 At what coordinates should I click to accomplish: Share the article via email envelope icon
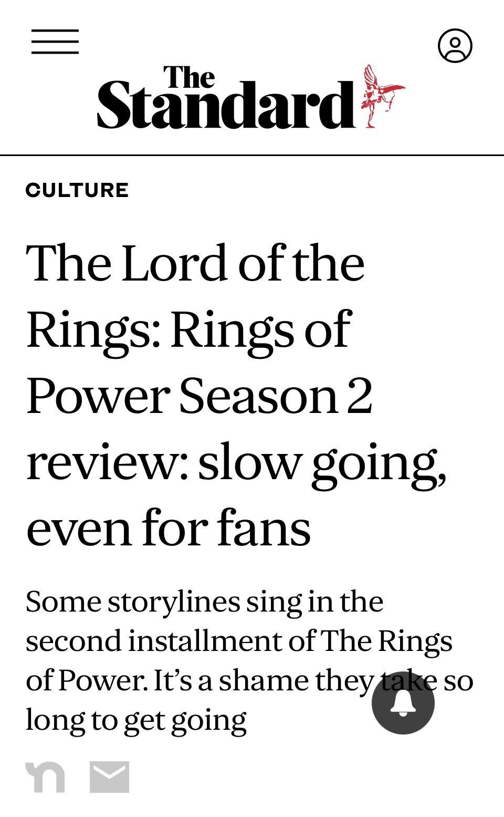tap(109, 777)
